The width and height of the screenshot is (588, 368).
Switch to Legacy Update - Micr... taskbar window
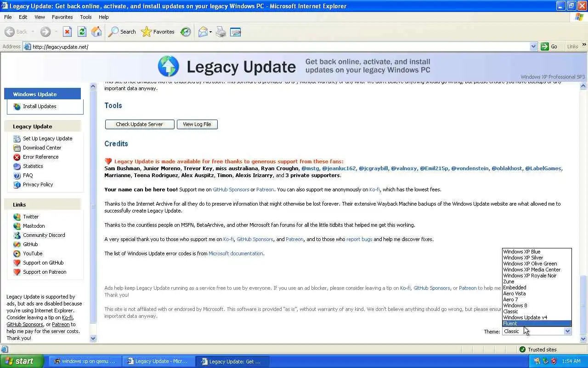[x=159, y=361]
